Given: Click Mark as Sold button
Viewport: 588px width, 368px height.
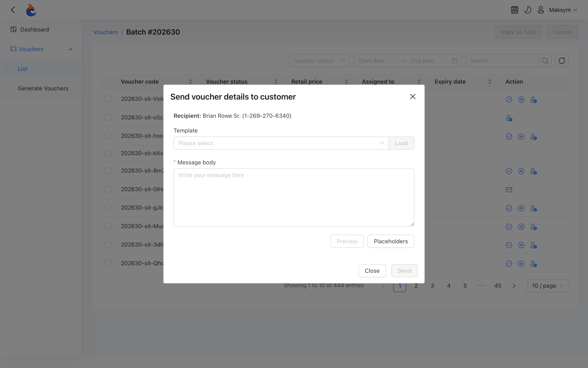Looking at the screenshot, I should [x=519, y=32].
